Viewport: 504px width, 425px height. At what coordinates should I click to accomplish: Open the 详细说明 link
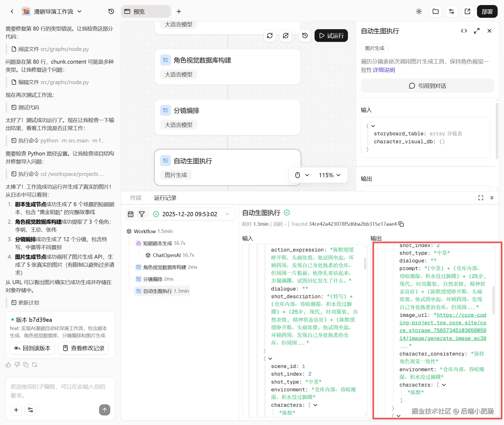tap(384, 70)
